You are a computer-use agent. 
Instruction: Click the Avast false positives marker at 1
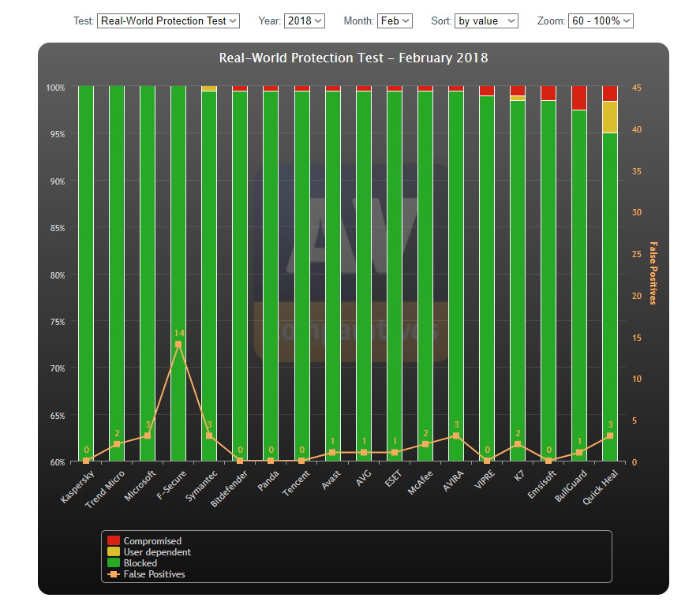tap(332, 452)
